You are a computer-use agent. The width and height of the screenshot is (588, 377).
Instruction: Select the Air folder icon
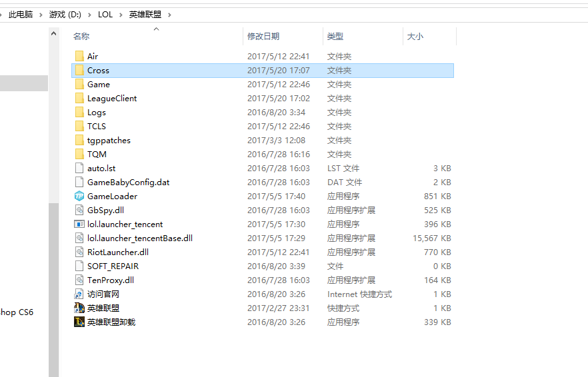[79, 56]
